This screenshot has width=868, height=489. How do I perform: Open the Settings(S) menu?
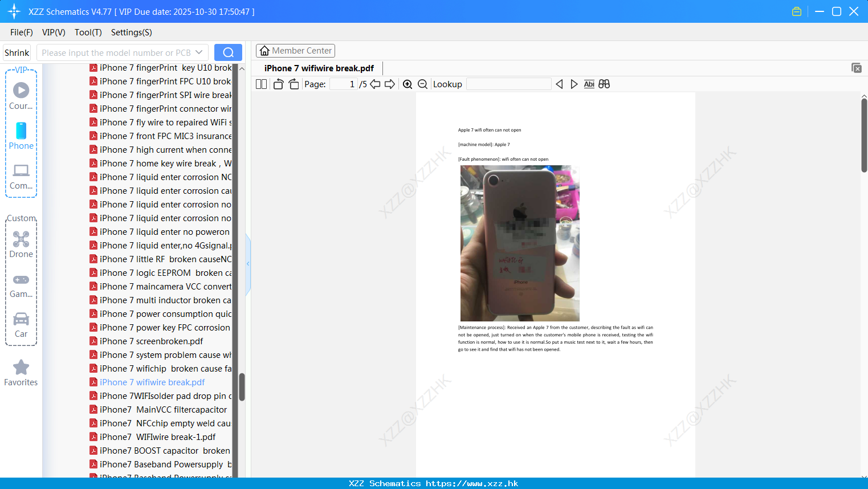[x=132, y=32]
